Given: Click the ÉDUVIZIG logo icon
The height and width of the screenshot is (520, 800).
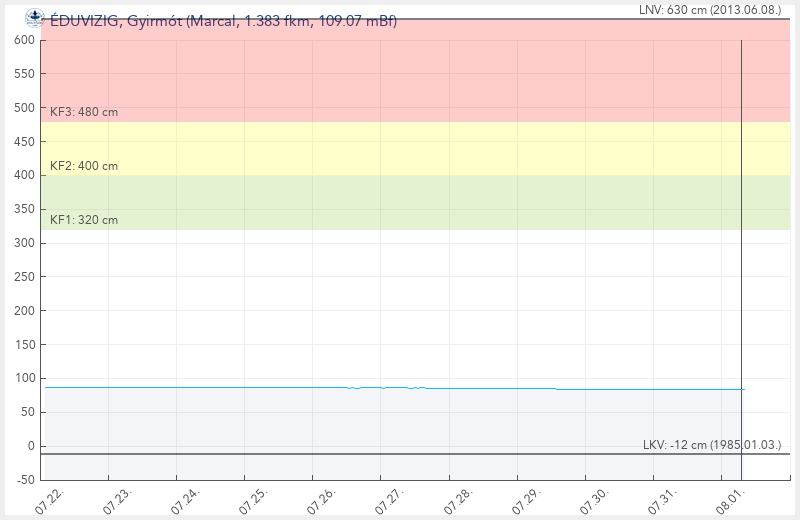Looking at the screenshot, I should point(34,18).
